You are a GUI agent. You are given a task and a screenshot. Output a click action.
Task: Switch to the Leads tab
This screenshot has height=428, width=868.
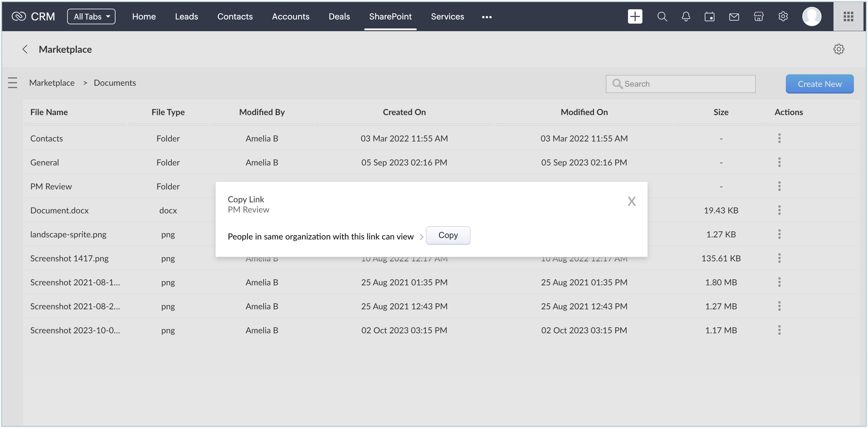click(x=186, y=16)
